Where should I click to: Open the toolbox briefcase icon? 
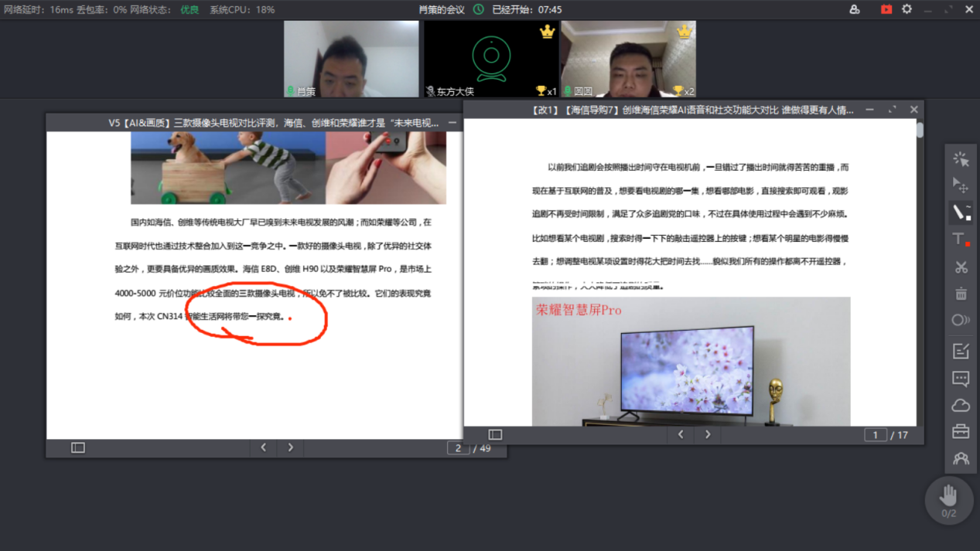[961, 431]
